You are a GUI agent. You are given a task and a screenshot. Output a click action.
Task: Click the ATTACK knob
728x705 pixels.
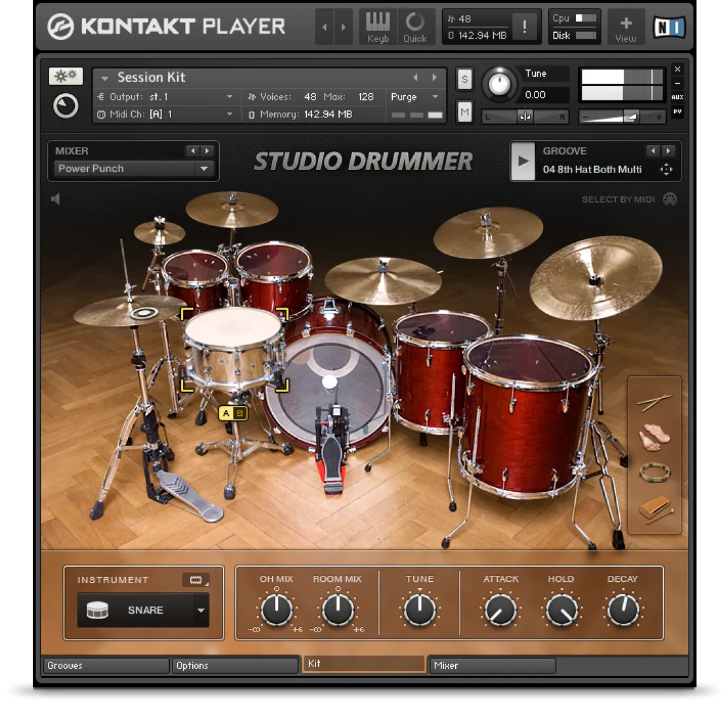pyautogui.click(x=500, y=609)
